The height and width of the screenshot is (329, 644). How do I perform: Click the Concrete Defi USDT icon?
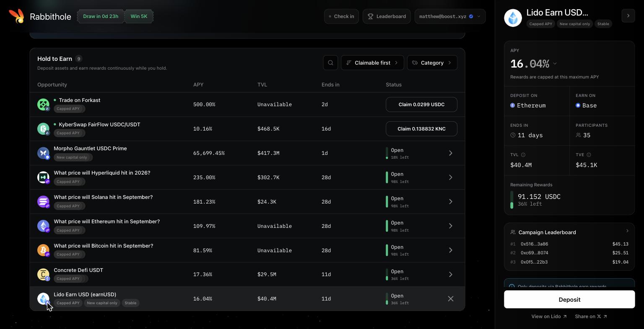pyautogui.click(x=43, y=274)
